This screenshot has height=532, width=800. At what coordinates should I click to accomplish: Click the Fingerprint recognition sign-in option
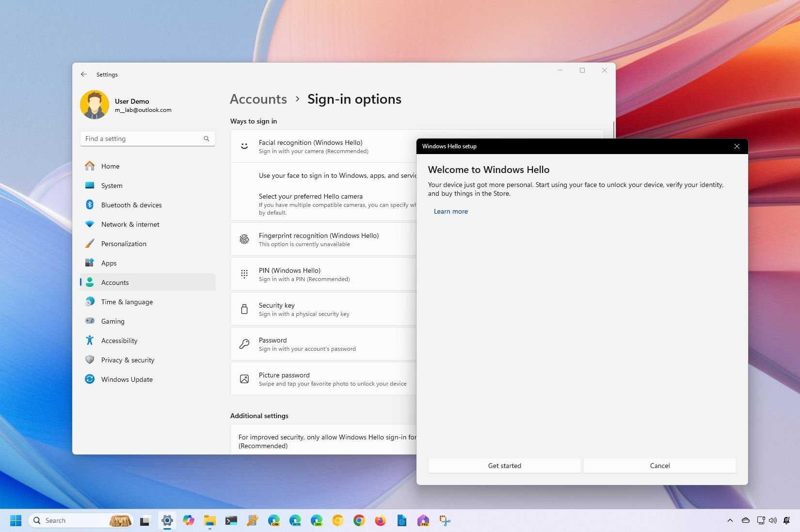(x=319, y=239)
